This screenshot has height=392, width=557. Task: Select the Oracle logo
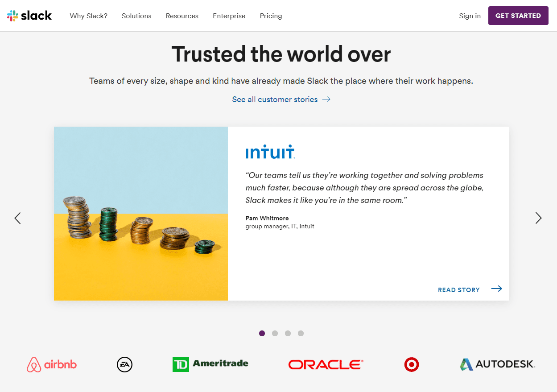click(325, 364)
